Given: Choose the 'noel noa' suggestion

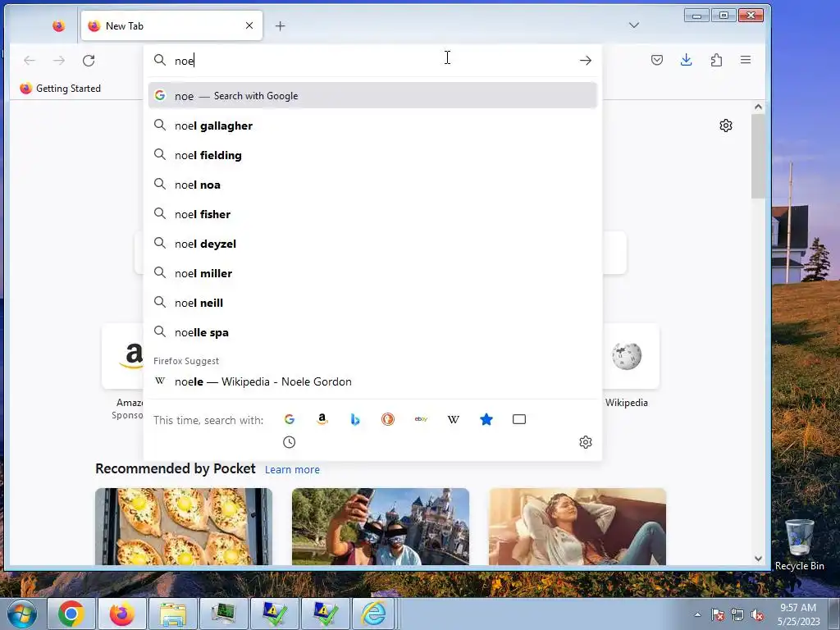Looking at the screenshot, I should pyautogui.click(x=373, y=185).
